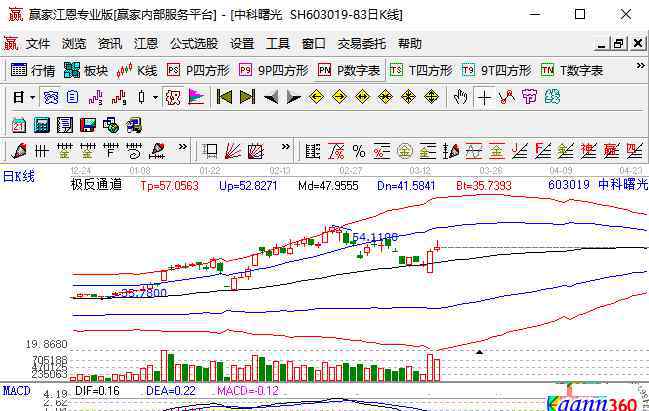Expand the top toolbar overflow chevron
Viewport: 649px width, 411px height.
click(640, 64)
